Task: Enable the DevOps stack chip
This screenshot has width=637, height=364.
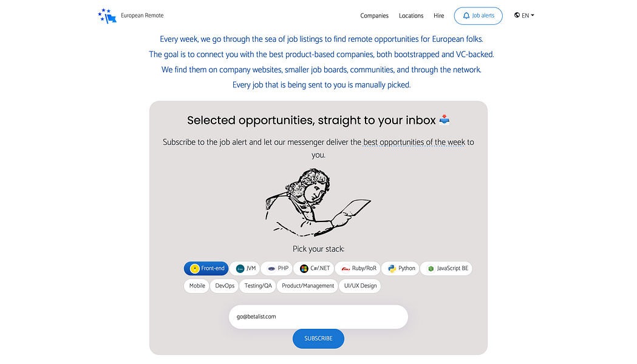Action: tap(225, 286)
